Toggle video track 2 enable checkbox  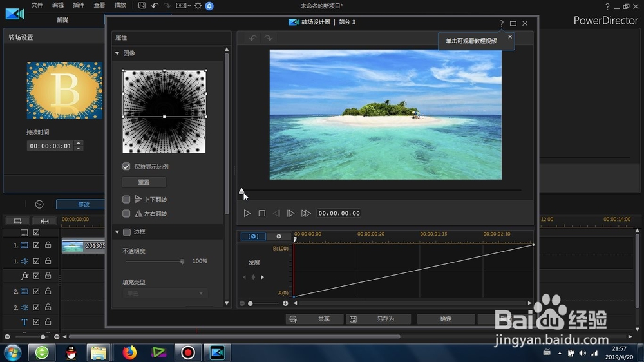36,291
